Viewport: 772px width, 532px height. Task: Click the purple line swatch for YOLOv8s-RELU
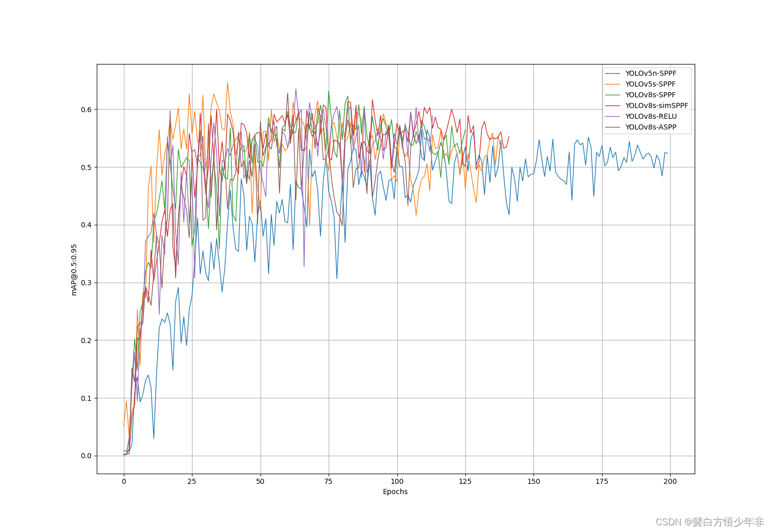click(x=613, y=116)
